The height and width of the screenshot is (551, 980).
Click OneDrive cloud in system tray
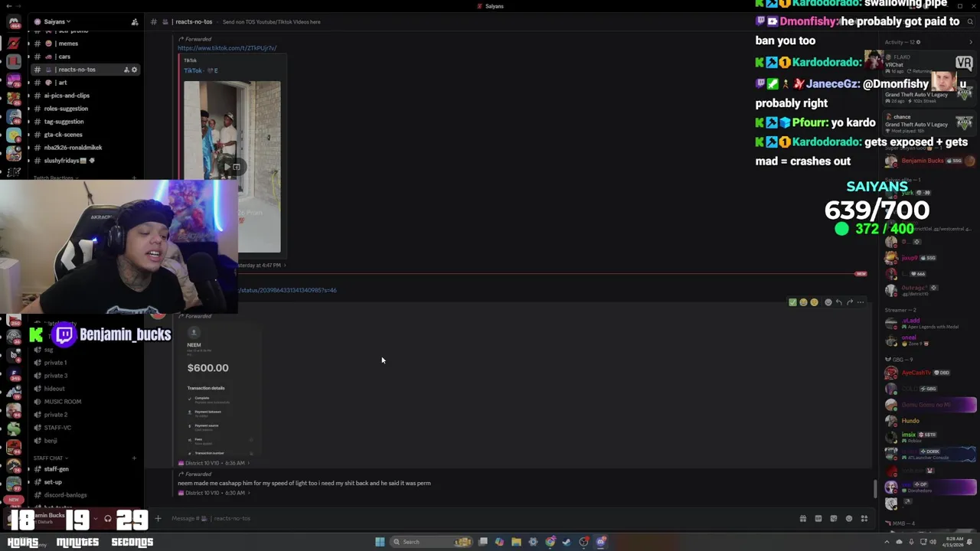point(900,542)
